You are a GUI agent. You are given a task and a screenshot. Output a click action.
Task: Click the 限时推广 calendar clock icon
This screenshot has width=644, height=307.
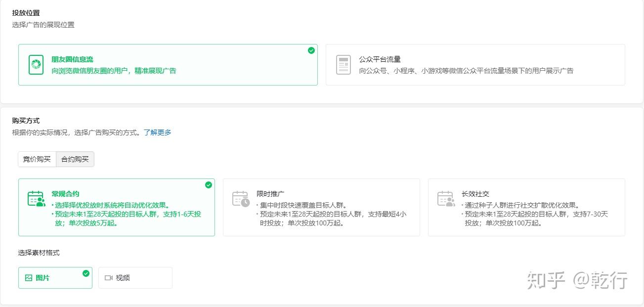coord(241,198)
